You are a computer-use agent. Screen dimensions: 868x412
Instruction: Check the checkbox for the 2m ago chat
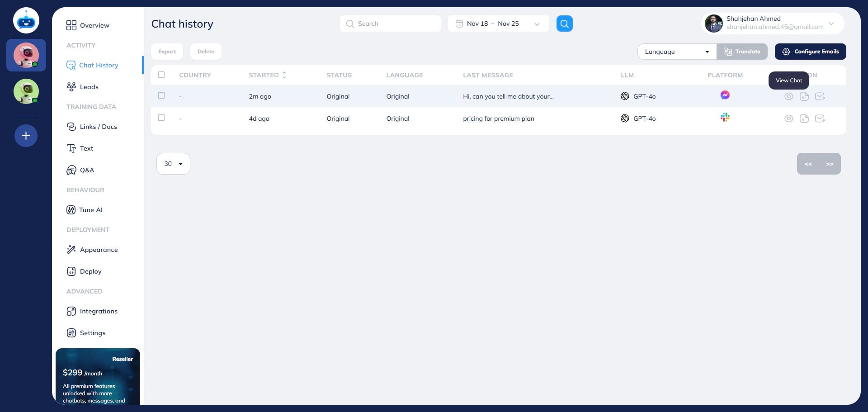[161, 96]
